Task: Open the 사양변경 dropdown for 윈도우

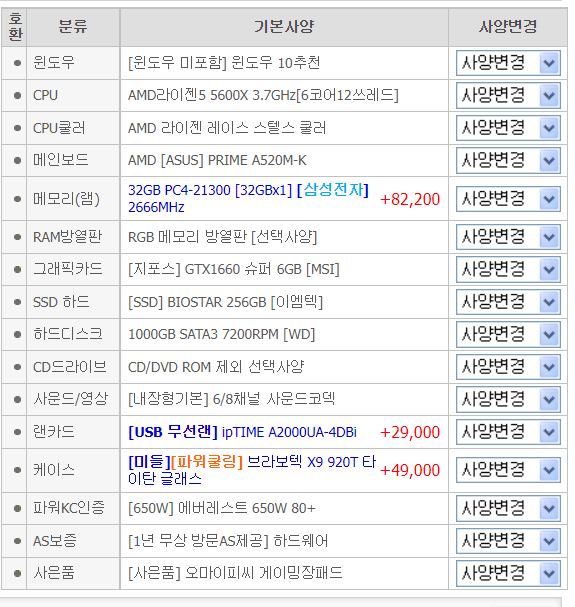Action: pos(508,63)
